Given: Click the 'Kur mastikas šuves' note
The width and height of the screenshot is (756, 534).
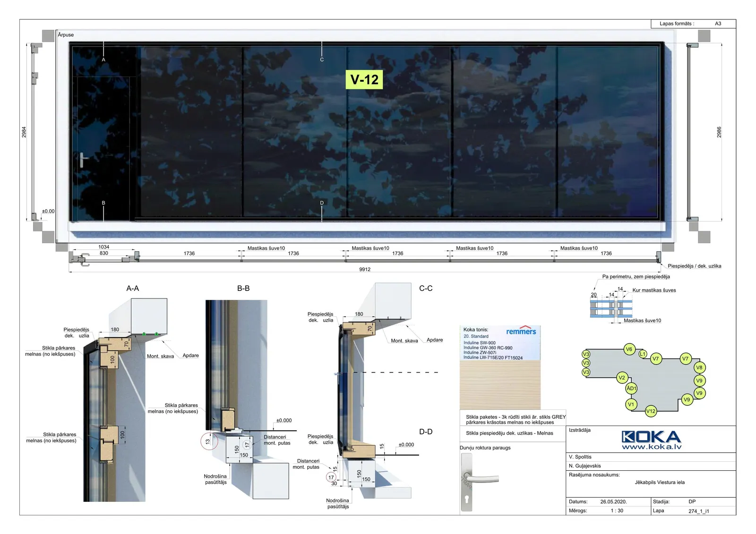Looking at the screenshot, I should point(654,290).
